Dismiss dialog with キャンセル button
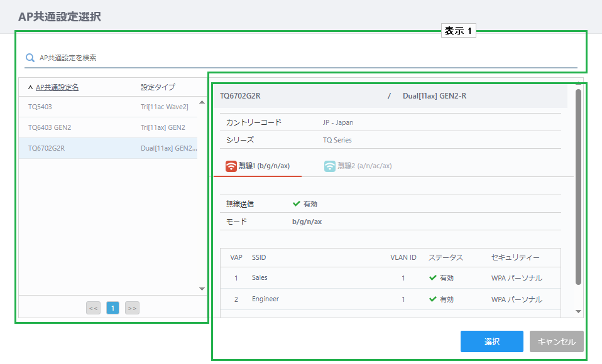Viewport: 602px width, 364px height. (557, 341)
